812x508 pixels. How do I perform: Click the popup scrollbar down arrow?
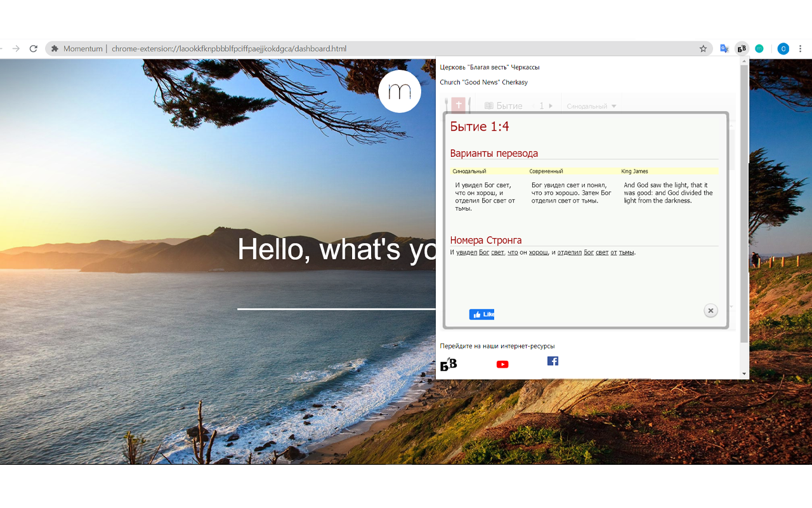click(x=744, y=374)
